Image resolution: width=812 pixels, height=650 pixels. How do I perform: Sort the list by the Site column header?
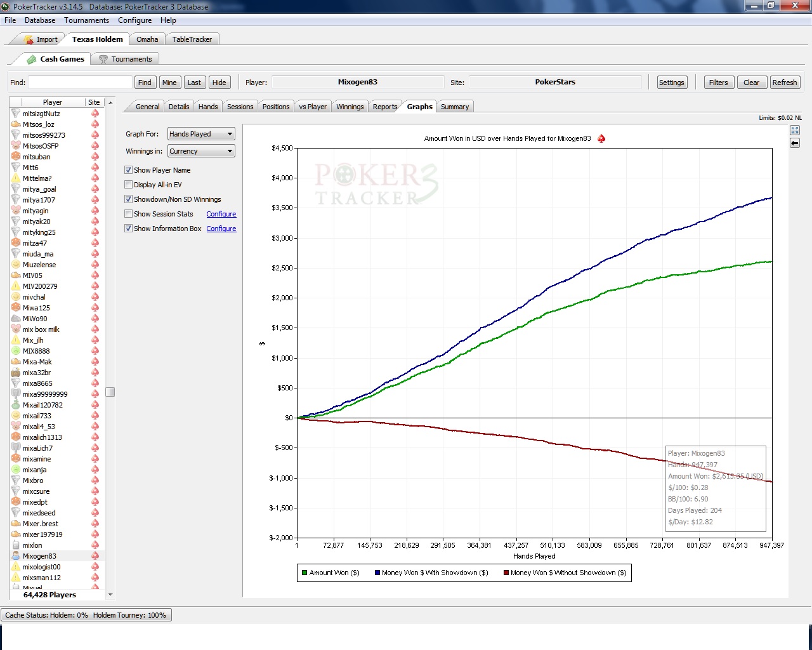pos(94,102)
